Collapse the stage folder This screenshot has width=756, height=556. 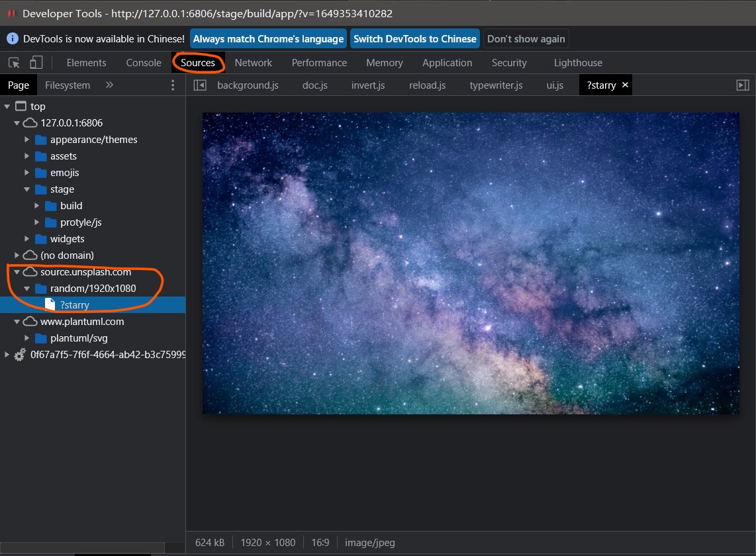tap(27, 189)
